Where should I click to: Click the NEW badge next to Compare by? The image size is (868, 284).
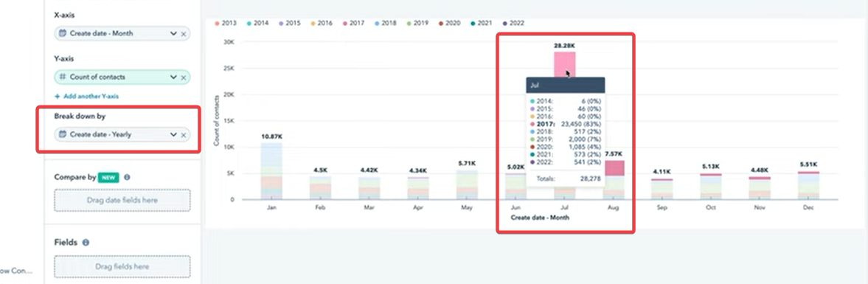[108, 178]
